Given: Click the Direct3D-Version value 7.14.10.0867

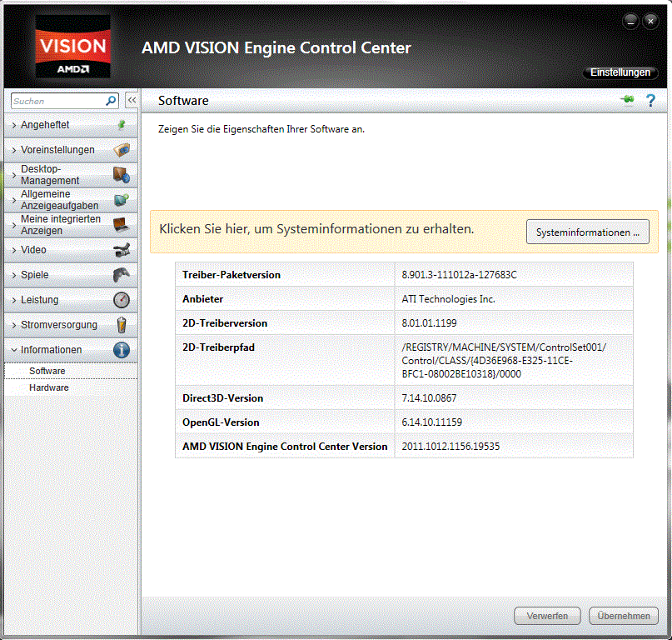Looking at the screenshot, I should coord(429,398).
